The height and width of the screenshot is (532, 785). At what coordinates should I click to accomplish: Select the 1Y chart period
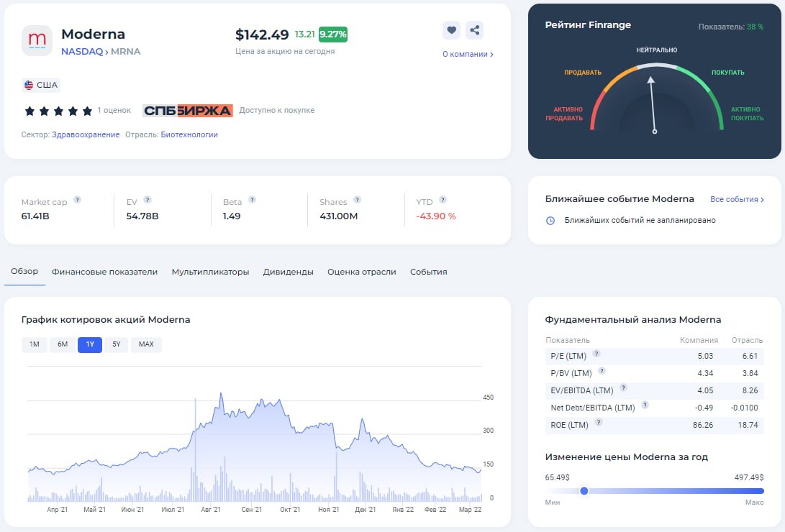(x=90, y=344)
